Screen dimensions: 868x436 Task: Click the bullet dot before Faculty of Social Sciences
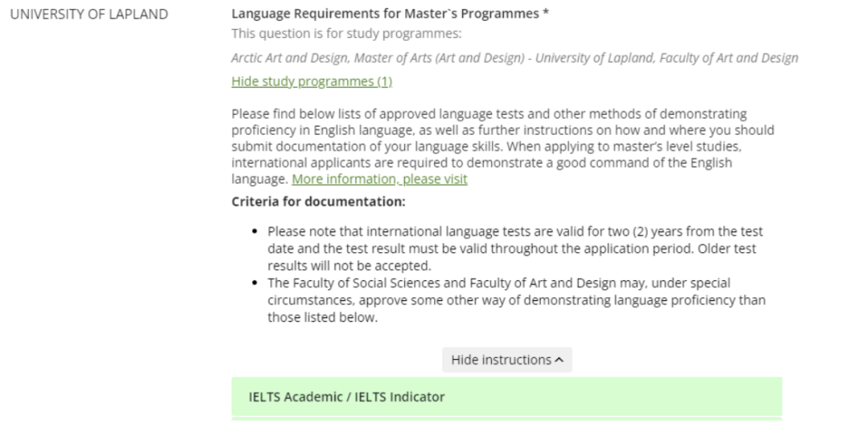click(255, 283)
